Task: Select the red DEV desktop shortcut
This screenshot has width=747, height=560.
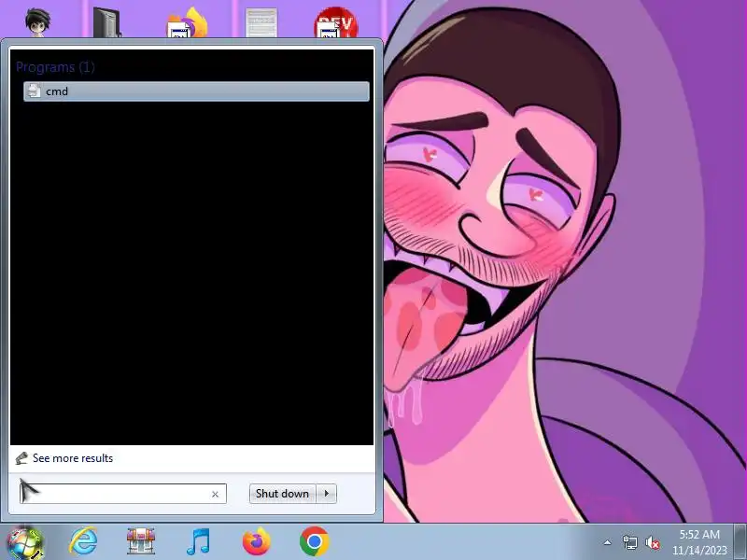Action: coord(335,21)
